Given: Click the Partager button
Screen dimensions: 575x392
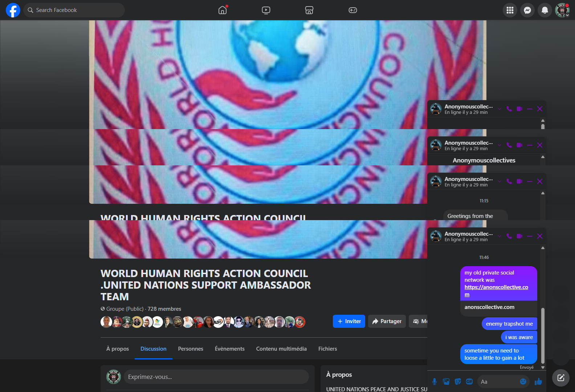Looking at the screenshot, I should click(x=387, y=321).
